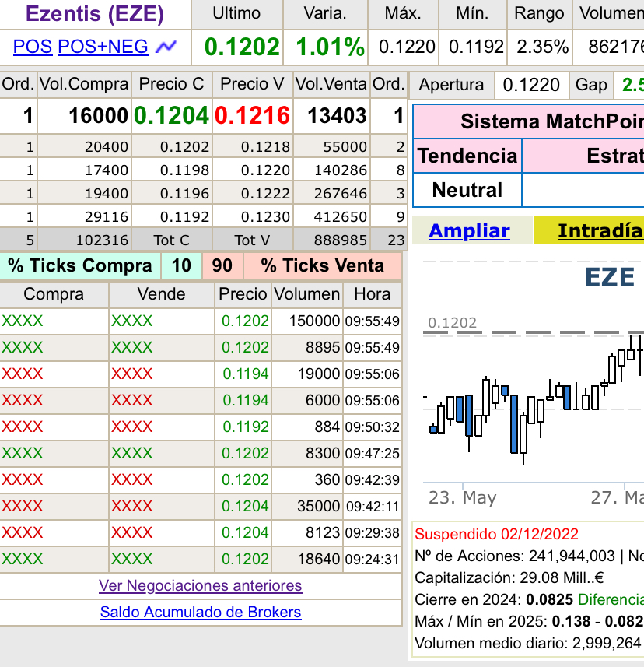Select the 150000 volume trade at 09:55:49

(x=201, y=321)
